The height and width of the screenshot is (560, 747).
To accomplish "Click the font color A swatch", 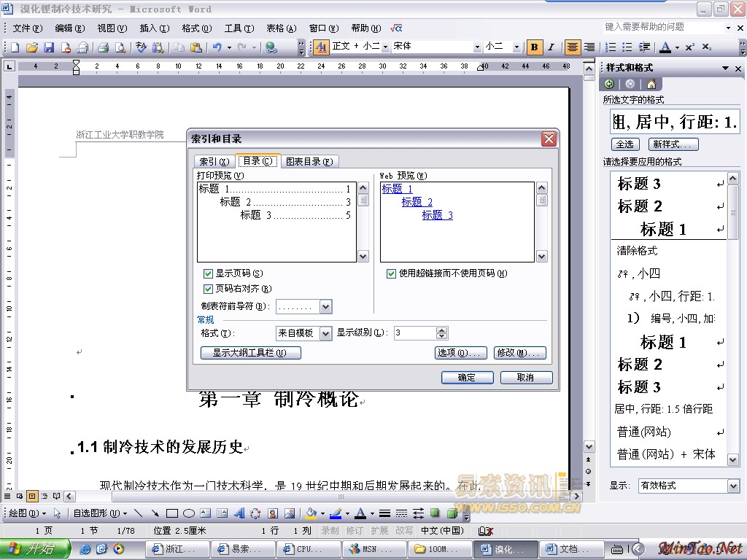I will click(x=665, y=47).
